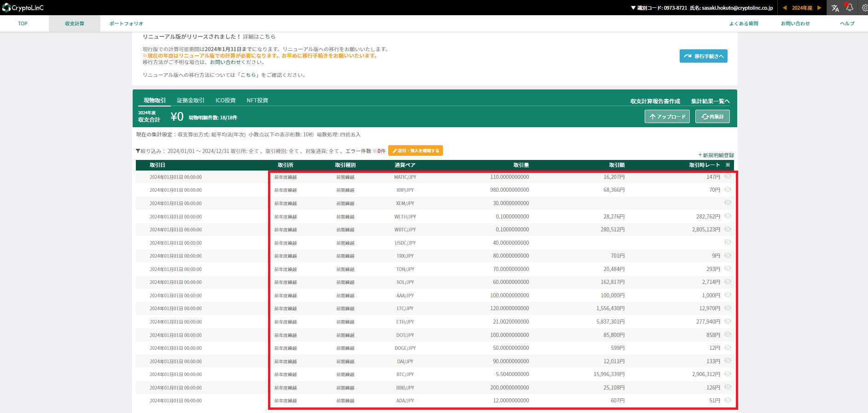Open the 絞り込み filter settings
868x413 pixels.
[148, 151]
